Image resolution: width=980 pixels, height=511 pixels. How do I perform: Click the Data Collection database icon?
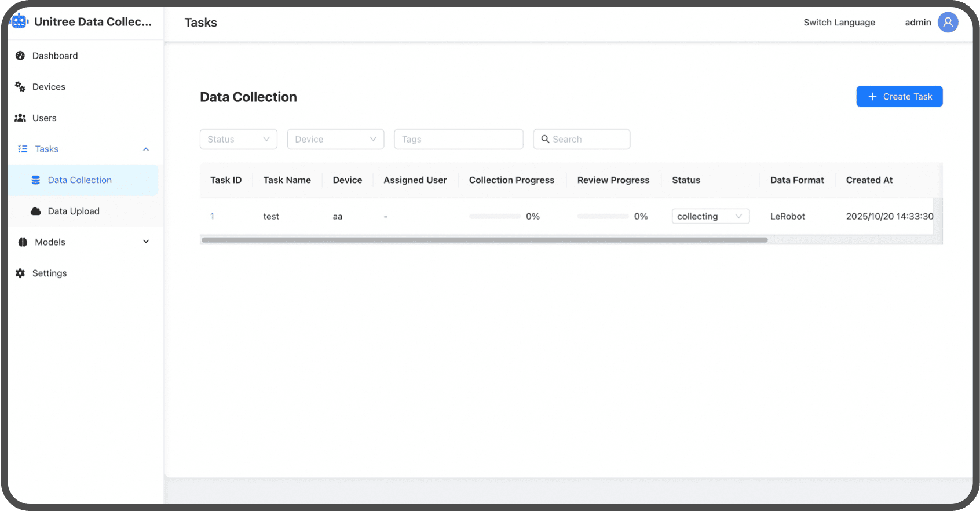36,180
